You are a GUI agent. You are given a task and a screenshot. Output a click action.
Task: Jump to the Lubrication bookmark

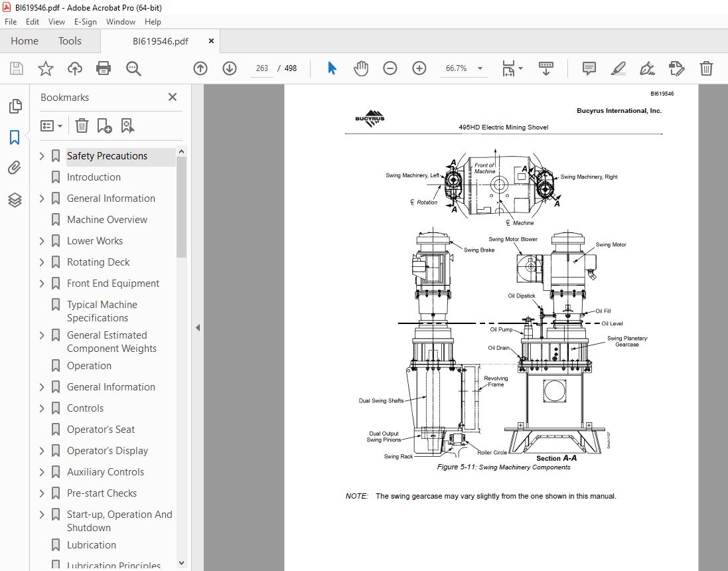coord(92,545)
